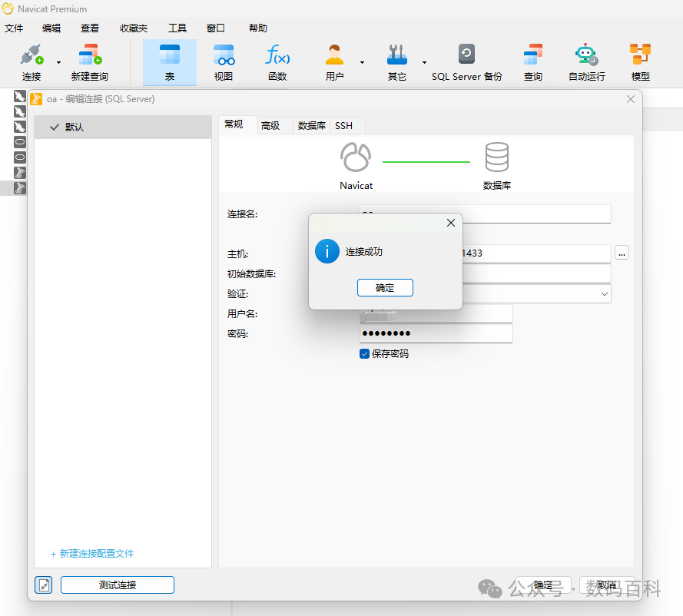Select fifth connection icon in left sidebar
Image resolution: width=683 pixels, height=616 pixels.
(x=20, y=157)
